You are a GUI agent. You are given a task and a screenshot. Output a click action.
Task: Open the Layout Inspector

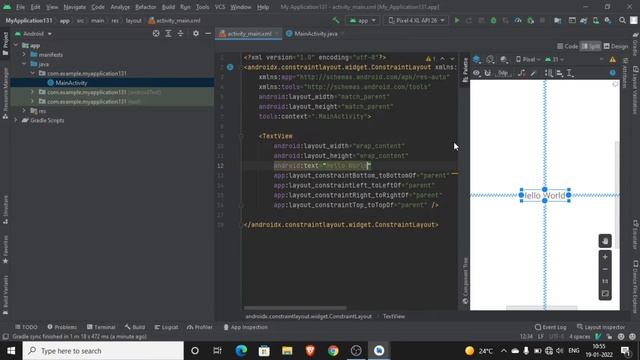coord(600,327)
